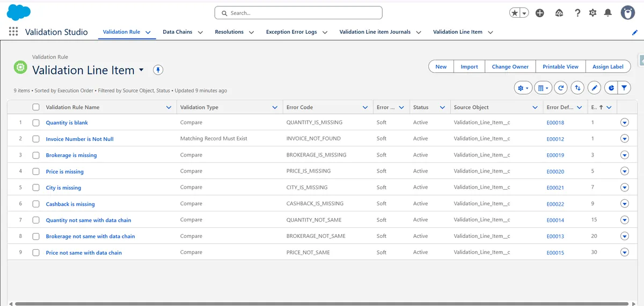Click the Assign Label button
This screenshot has height=306, width=644.
(608, 66)
